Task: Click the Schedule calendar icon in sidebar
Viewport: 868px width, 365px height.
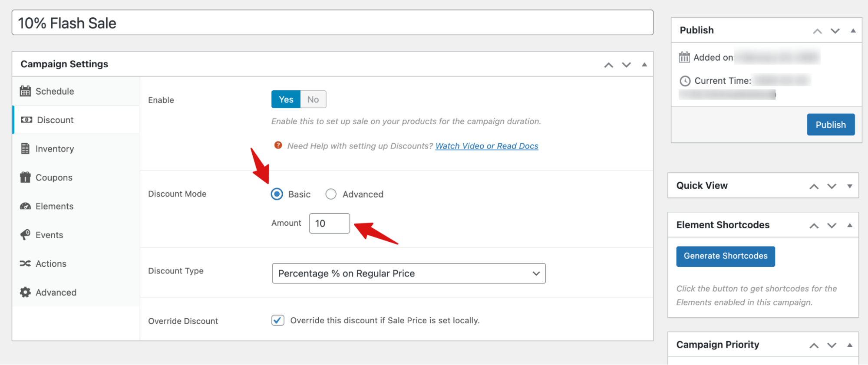Action: click(25, 91)
